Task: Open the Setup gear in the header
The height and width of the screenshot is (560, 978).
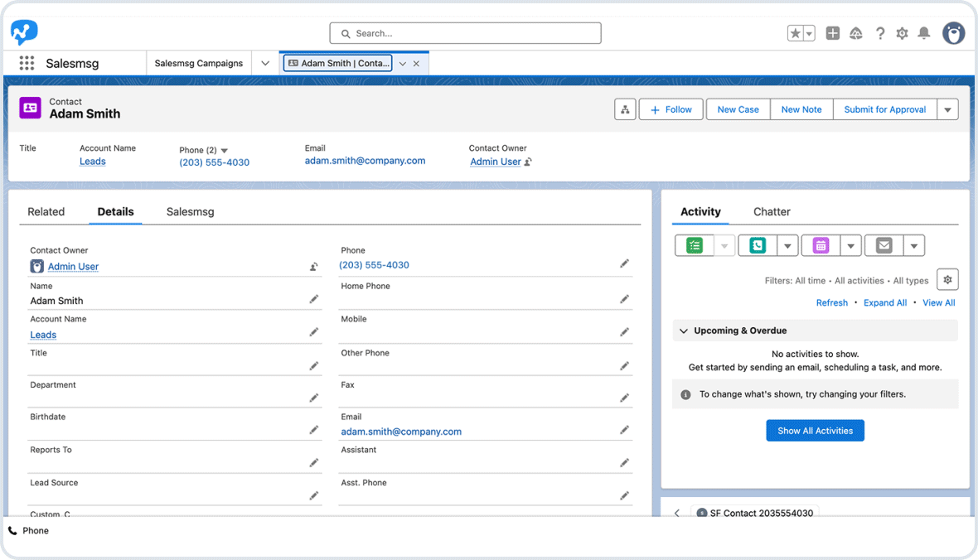Action: pos(902,33)
